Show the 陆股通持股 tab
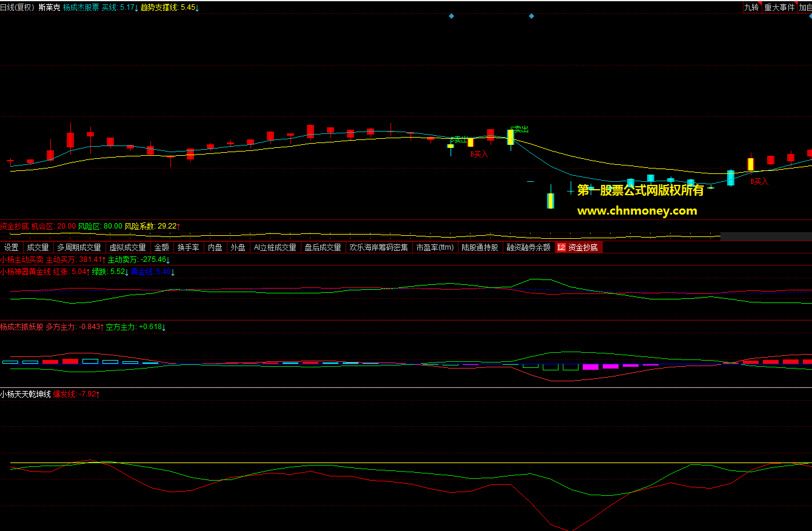 pos(480,247)
